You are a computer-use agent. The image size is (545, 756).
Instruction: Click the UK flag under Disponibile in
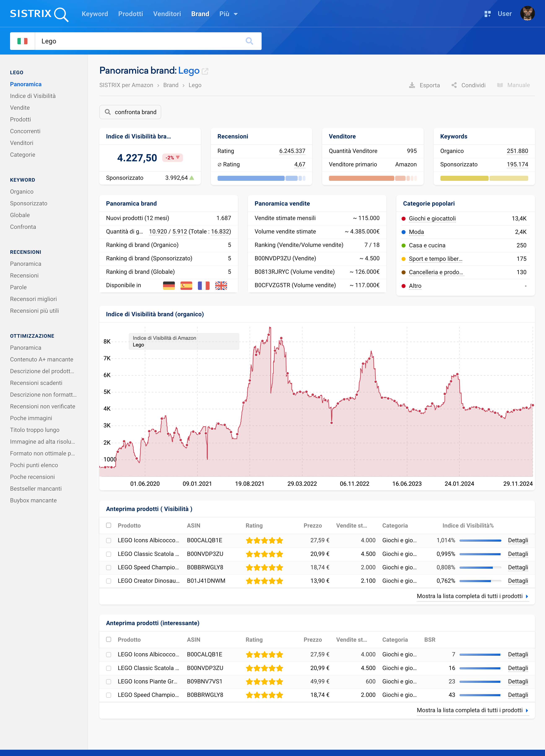pyautogui.click(x=221, y=285)
